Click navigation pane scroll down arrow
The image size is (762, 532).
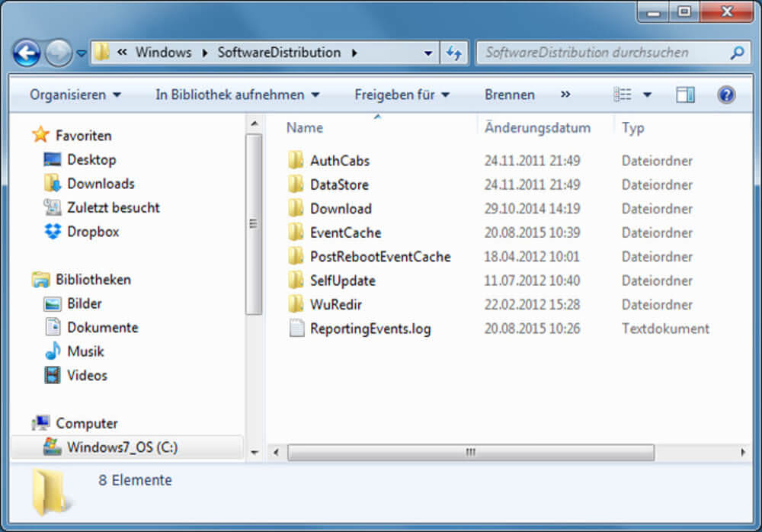click(x=255, y=452)
